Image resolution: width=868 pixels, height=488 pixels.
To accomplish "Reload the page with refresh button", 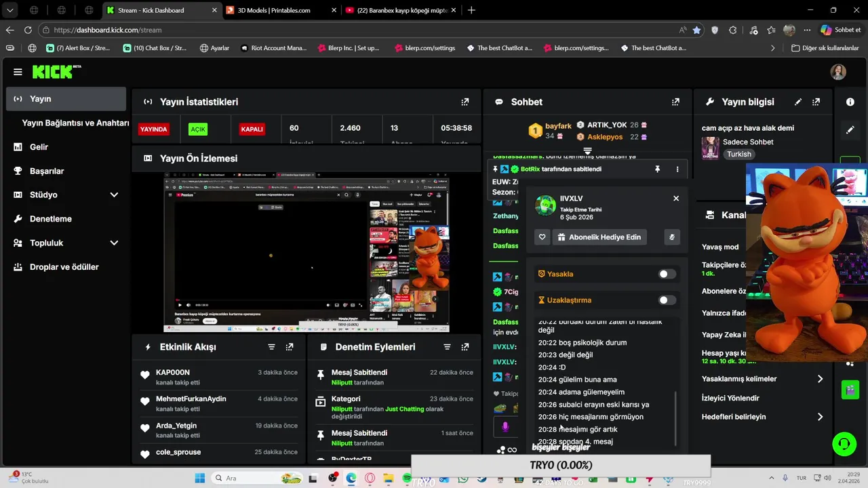I will click(28, 30).
